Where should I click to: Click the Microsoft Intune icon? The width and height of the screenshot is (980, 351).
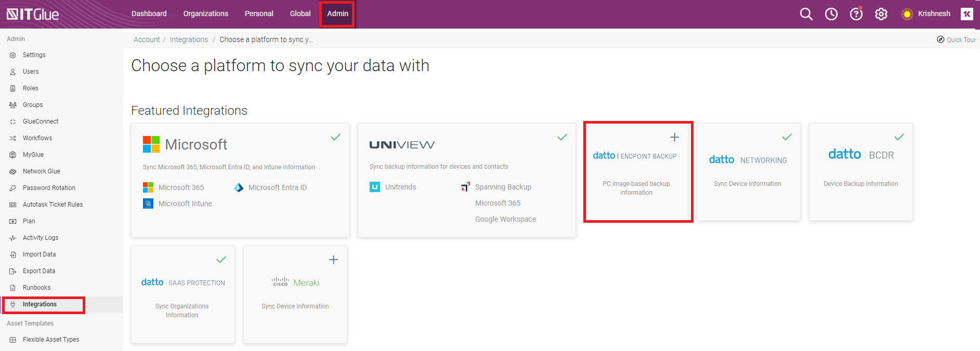click(148, 204)
